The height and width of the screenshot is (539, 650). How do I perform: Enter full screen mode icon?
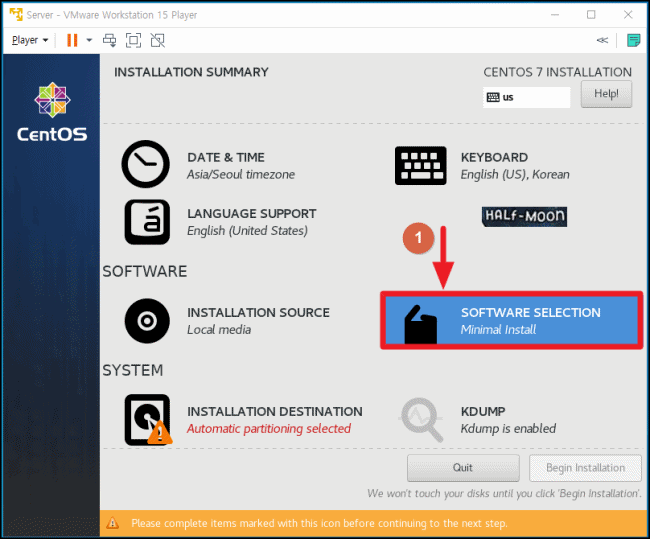(x=133, y=40)
